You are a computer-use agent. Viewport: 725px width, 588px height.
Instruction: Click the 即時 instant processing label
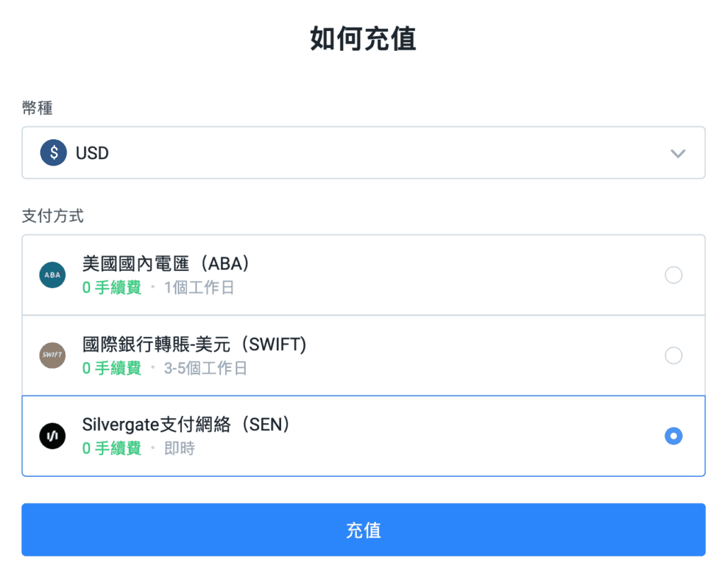coord(179,449)
